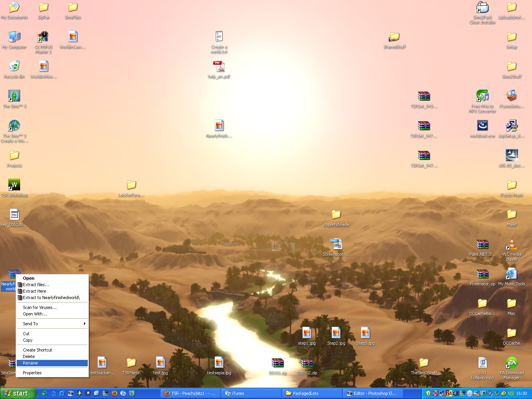Click Properties in the context menu
Viewport: 532px width, 399px height.
[x=32, y=373]
